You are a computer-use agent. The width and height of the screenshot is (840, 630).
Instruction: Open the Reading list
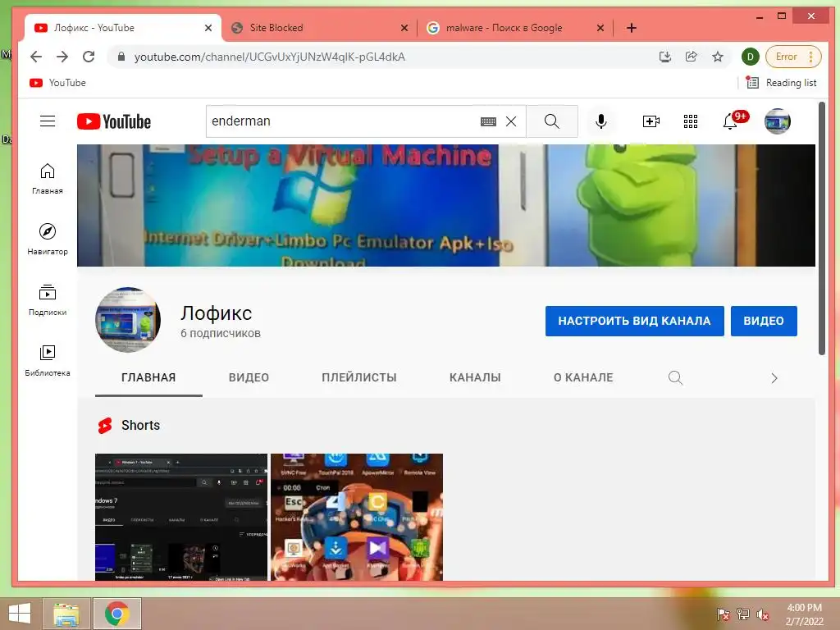(782, 83)
